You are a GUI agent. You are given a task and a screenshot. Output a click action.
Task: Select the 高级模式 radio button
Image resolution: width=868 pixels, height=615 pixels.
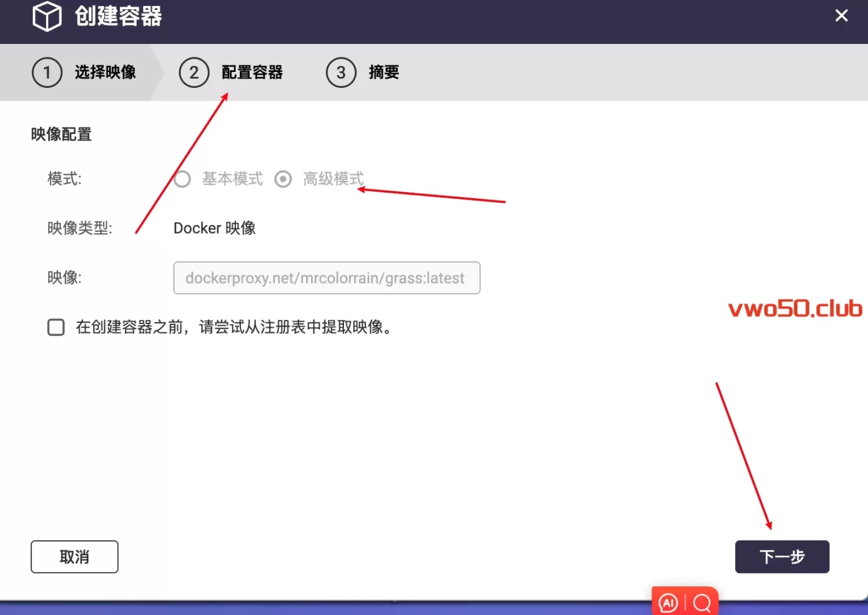point(283,179)
